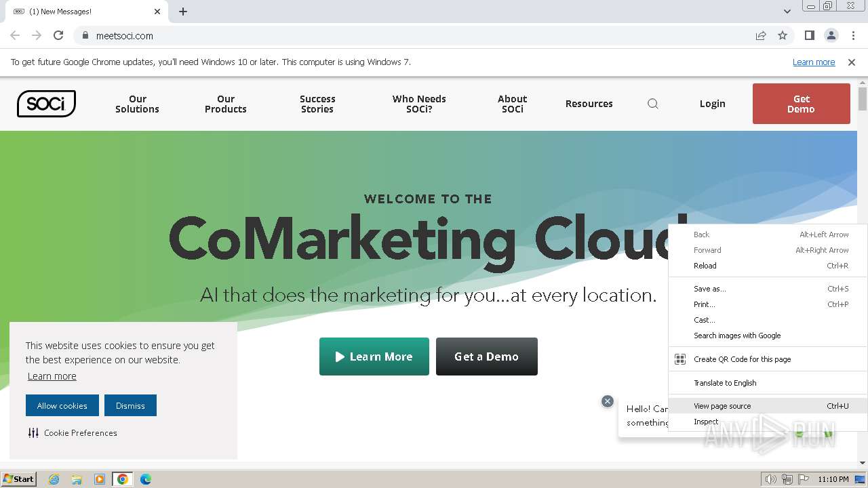Open Chrome's three-dot menu

pos(853,36)
